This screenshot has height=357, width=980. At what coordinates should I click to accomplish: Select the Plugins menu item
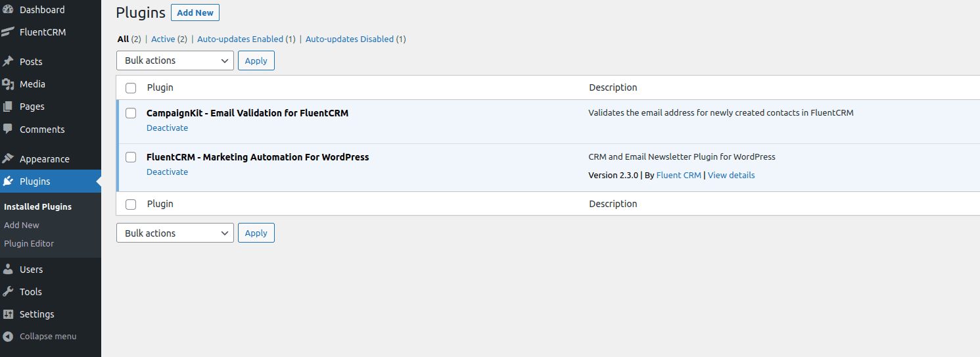51,181
